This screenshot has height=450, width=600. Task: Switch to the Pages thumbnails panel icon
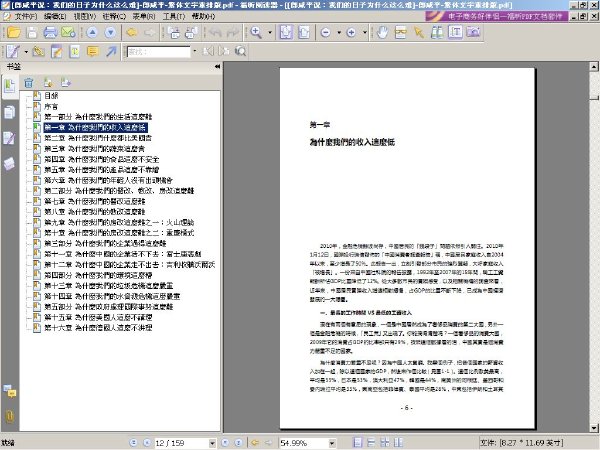point(10,112)
